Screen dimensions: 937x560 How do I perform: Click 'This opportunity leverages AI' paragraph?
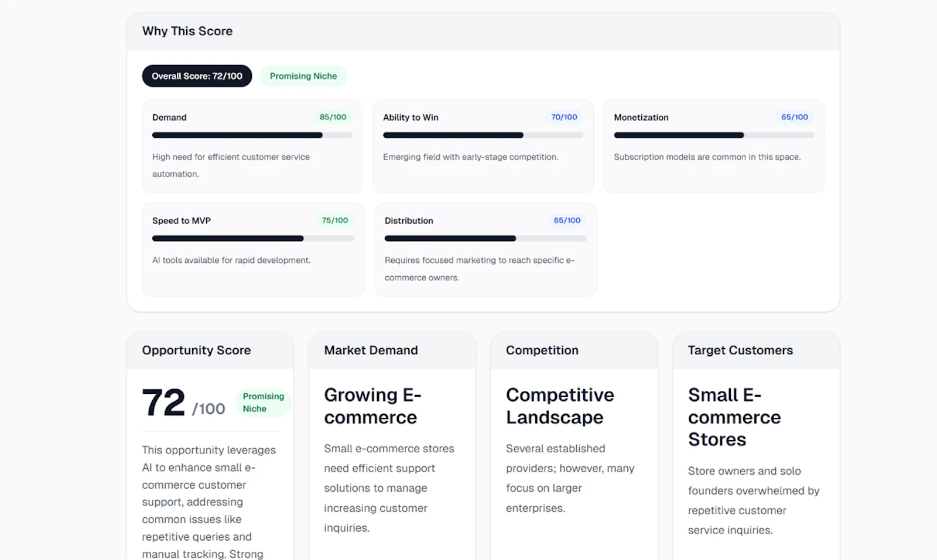coord(209,502)
